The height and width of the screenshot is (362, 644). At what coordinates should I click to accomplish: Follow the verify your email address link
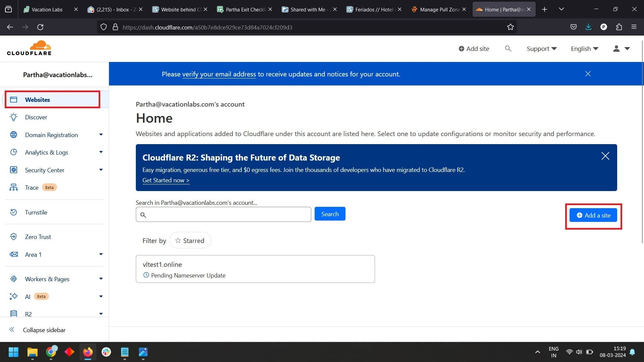click(219, 74)
